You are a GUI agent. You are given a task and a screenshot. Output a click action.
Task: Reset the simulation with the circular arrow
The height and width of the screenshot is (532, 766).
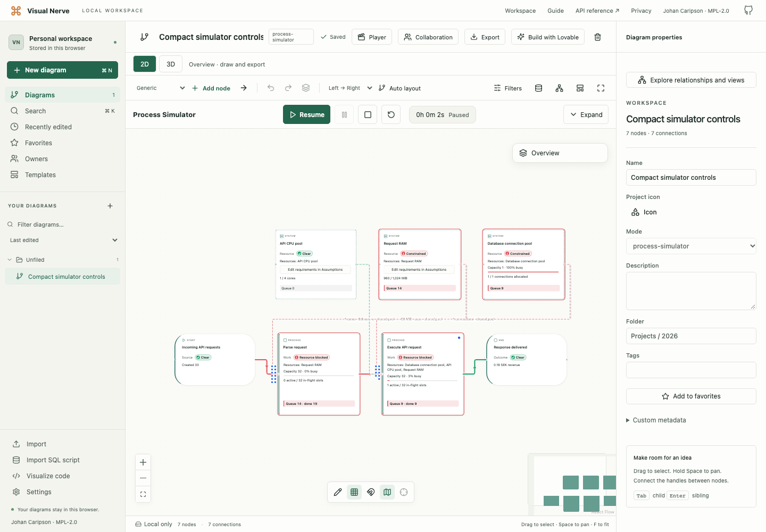coord(391,114)
